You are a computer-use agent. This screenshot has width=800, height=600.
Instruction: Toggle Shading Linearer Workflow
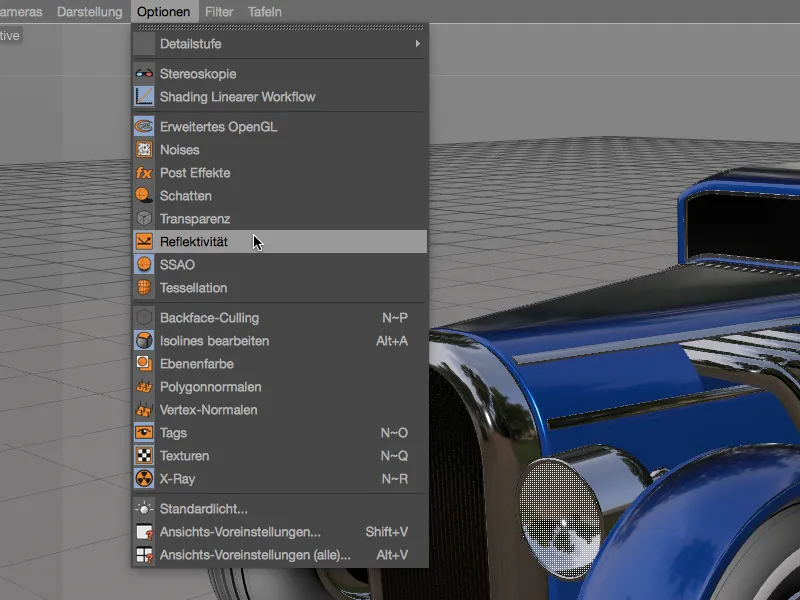tap(280, 97)
